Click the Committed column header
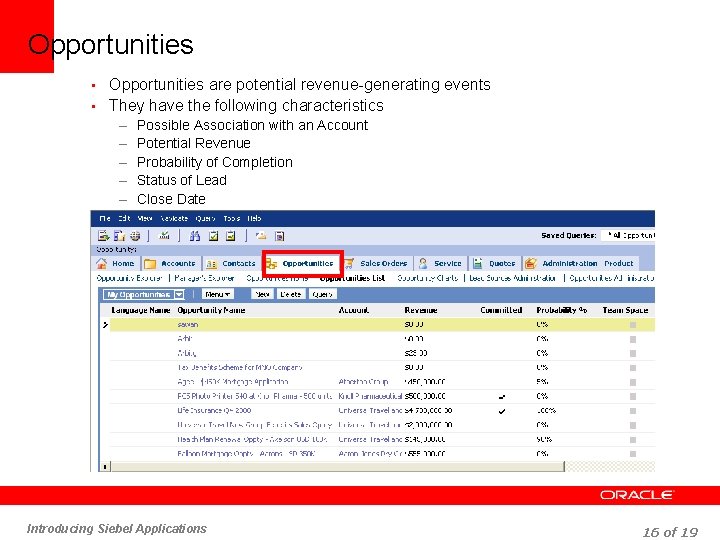The width and height of the screenshot is (720, 540). click(501, 310)
